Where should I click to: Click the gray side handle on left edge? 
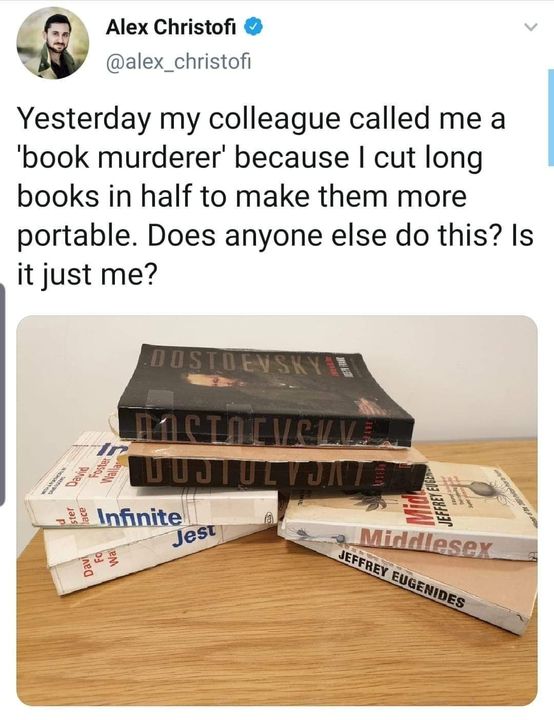[x=2, y=394]
